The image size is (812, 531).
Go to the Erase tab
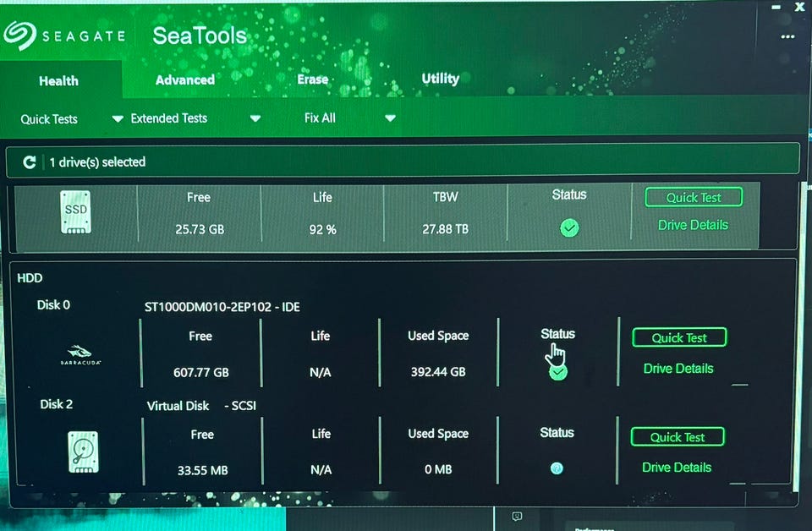(313, 79)
